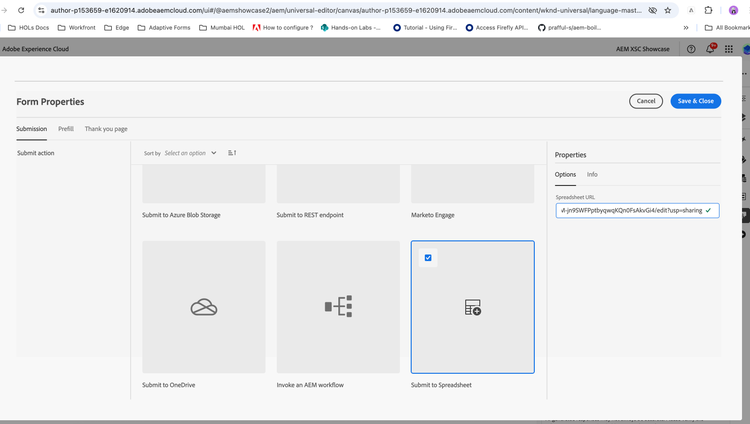Switch to the Prefill tab
The image size is (750, 424).
coord(66,129)
